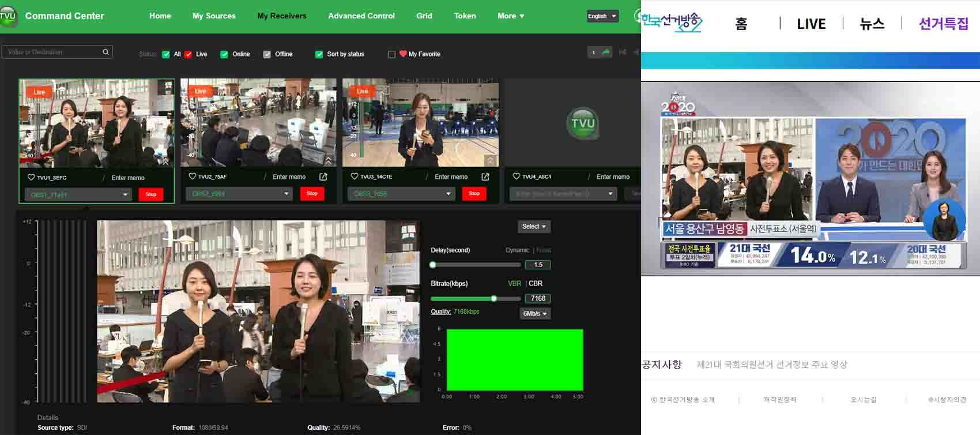Mark TVU4_A8C1 as favorite via heart icon

[517, 177]
